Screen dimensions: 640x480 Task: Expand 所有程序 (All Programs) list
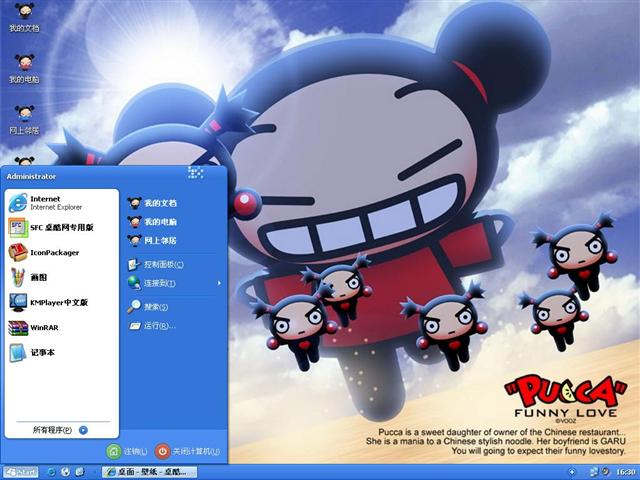coord(60,430)
